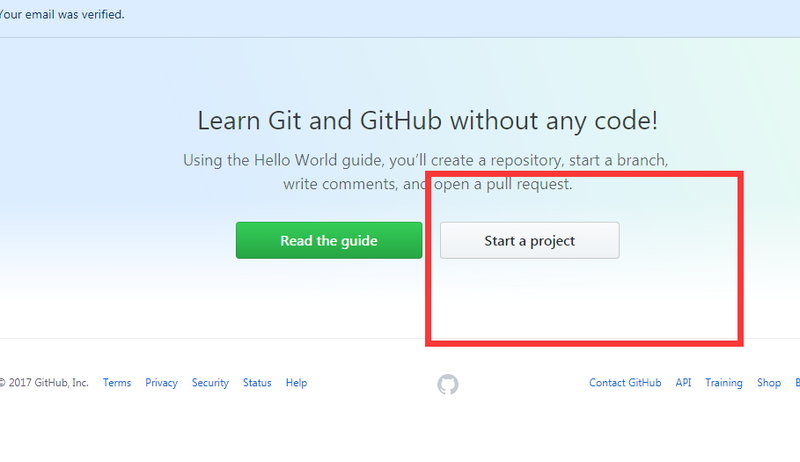Viewport: 800px width, 462px height.
Task: Go to the Security footer link
Action: 210,382
